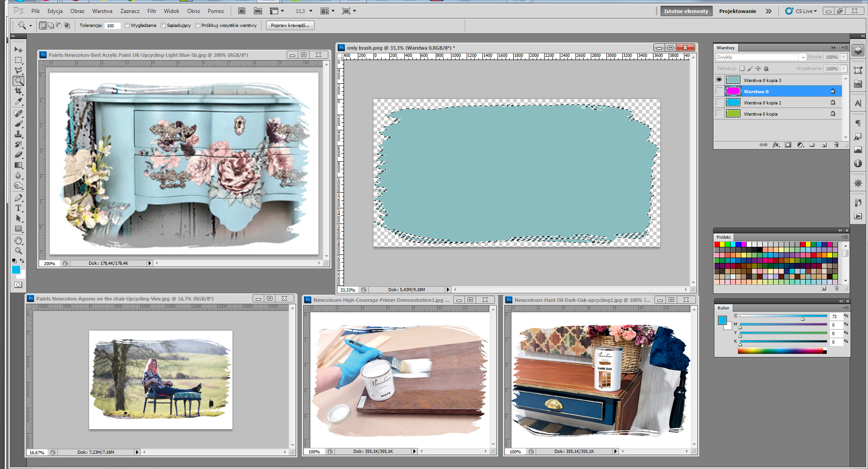
Task: Open the Zwykły blend mode dropdown
Action: [761, 57]
